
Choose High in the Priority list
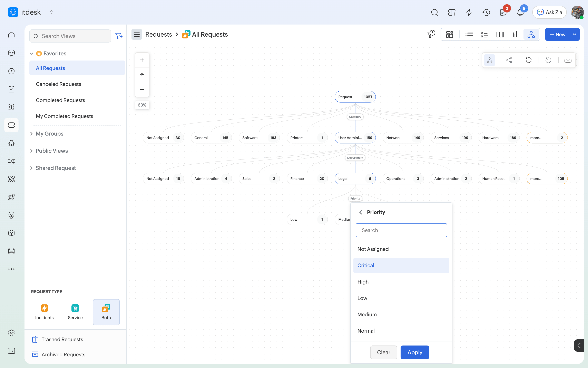pyautogui.click(x=401, y=282)
